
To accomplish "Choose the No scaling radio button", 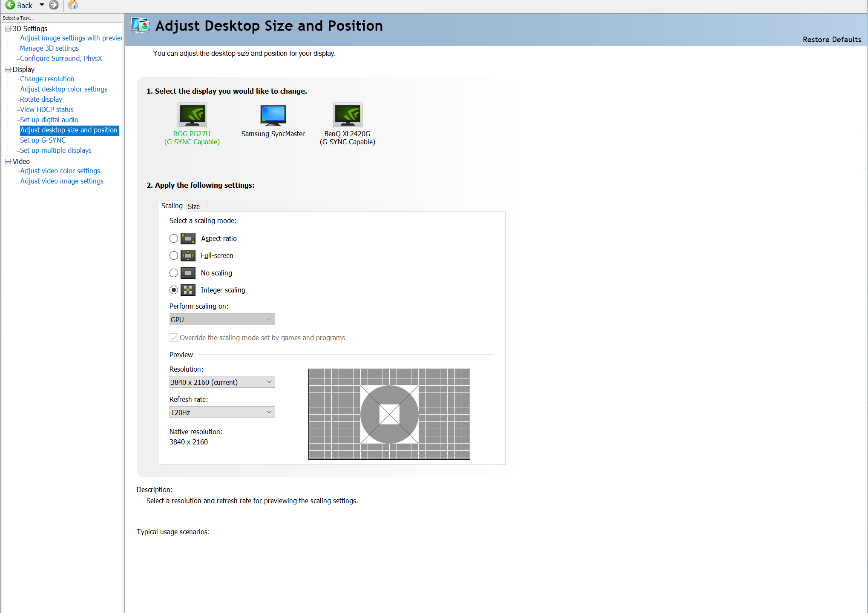I will [x=174, y=273].
